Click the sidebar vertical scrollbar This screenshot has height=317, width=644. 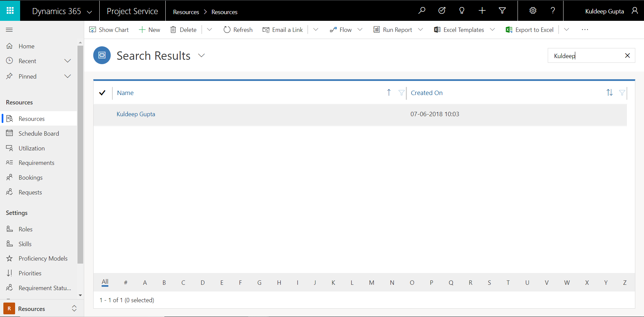(x=80, y=154)
